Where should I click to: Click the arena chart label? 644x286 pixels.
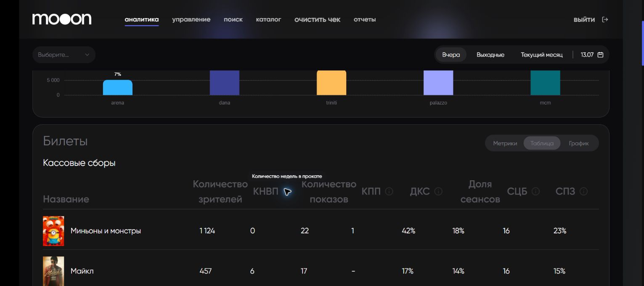pos(118,103)
